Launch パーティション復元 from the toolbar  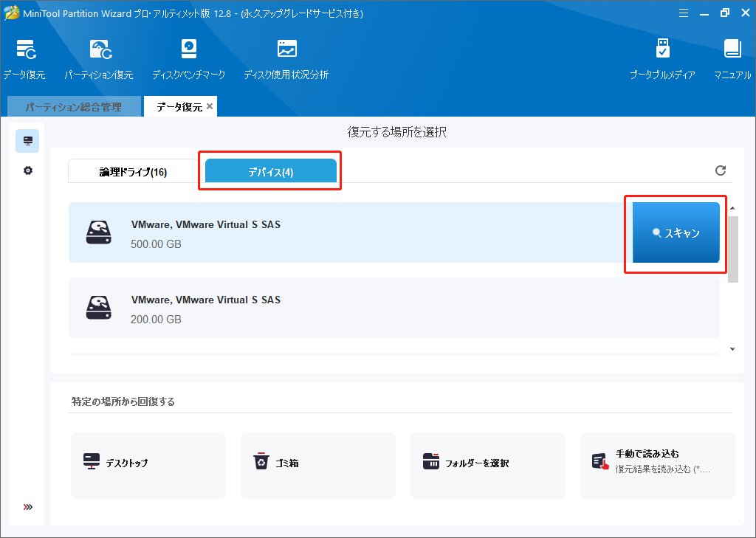tap(99, 59)
